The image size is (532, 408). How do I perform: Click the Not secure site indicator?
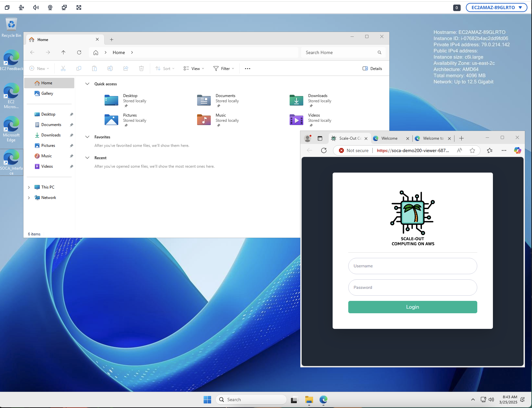pos(354,150)
